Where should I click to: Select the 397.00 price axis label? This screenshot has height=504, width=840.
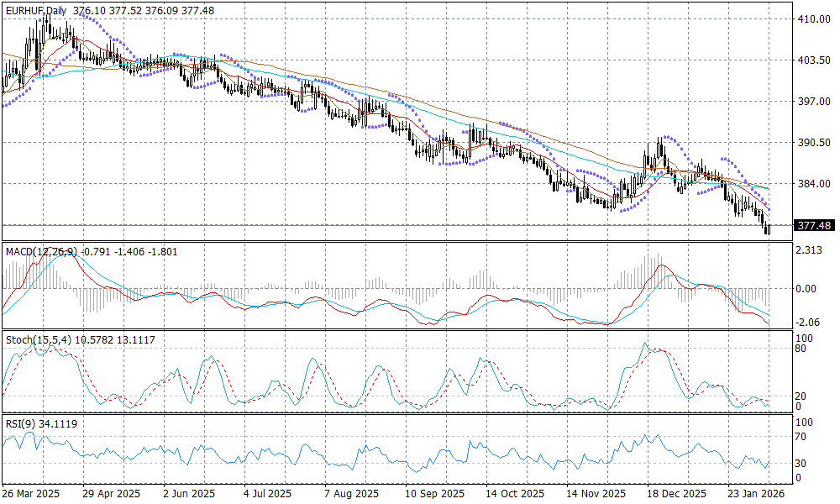click(813, 102)
